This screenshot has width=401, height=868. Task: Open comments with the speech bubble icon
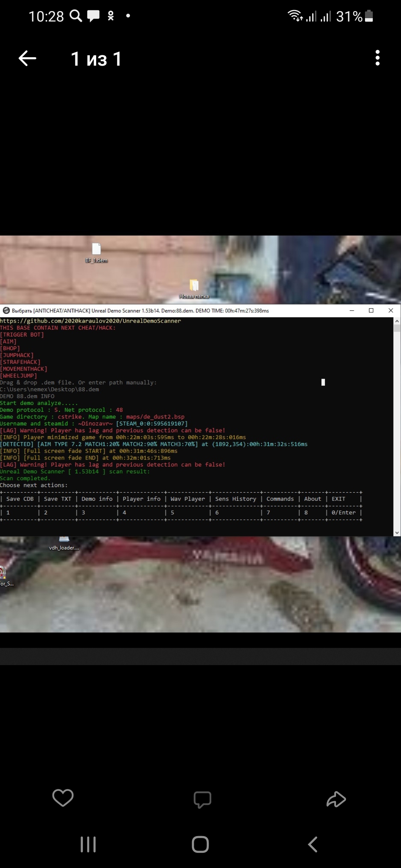pos(202,799)
